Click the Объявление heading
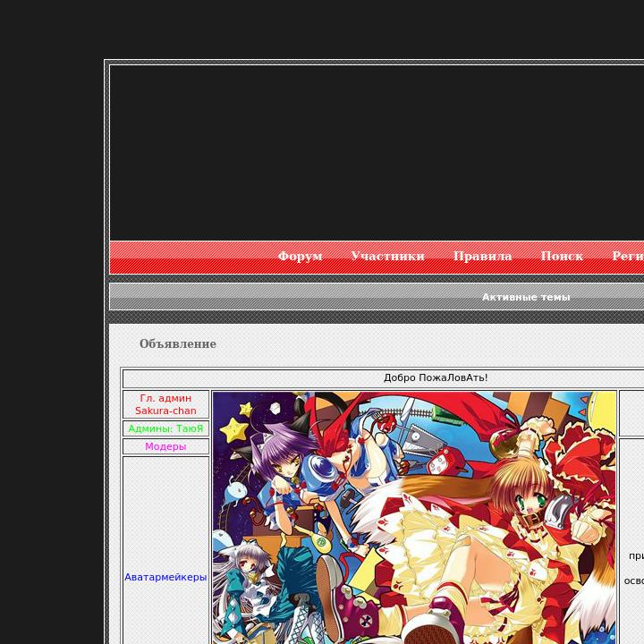 [x=178, y=343]
